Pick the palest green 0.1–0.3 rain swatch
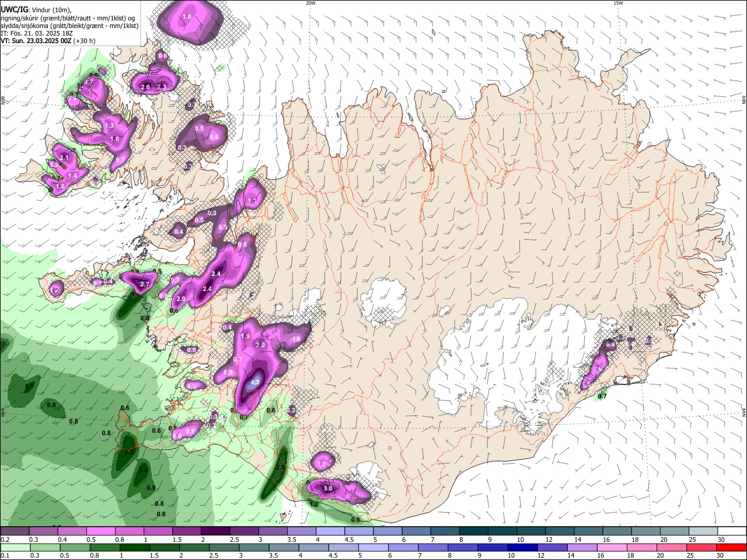Viewport: 747px width, 560px height. pyautogui.click(x=16, y=547)
